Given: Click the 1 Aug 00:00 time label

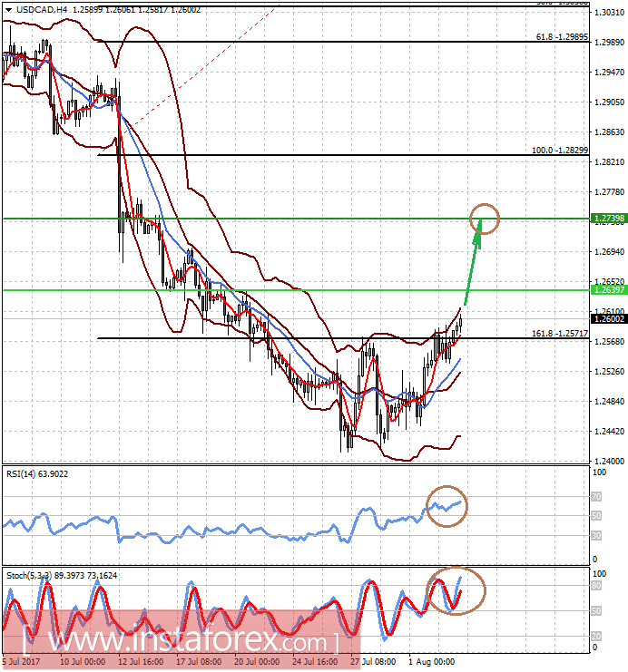Looking at the screenshot, I should 431,662.
